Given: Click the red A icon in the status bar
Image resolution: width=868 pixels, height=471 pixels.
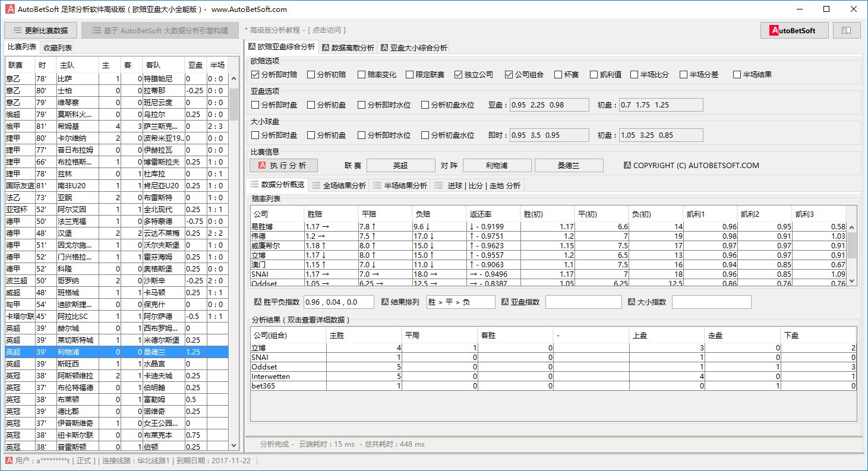Looking at the screenshot, I should tap(10, 460).
